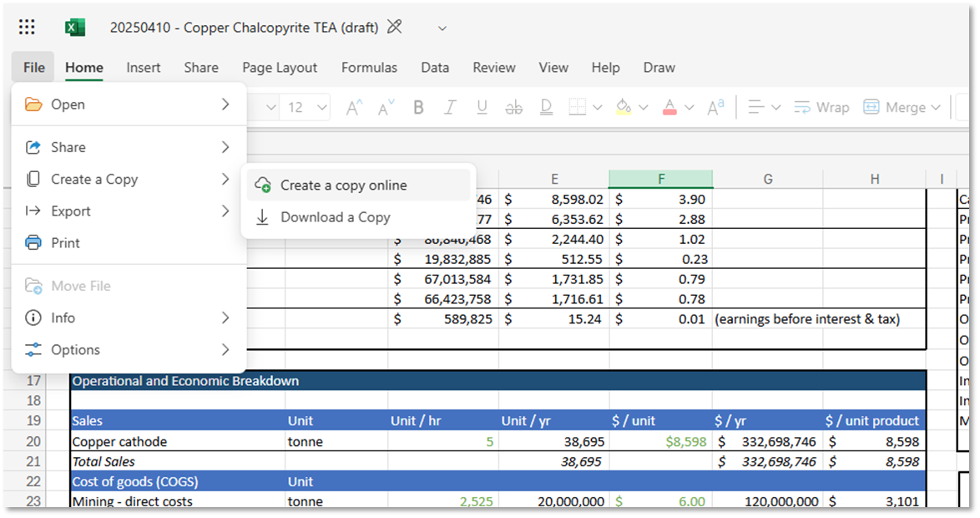This screenshot has height=518, width=980.
Task: Switch to the Data tab
Action: pos(434,68)
